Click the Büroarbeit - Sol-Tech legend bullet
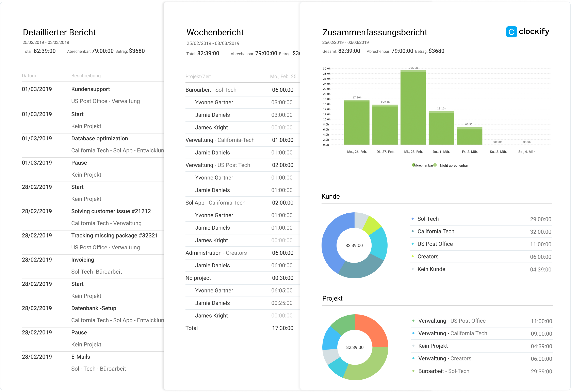This screenshot has width=571, height=392. click(x=413, y=371)
